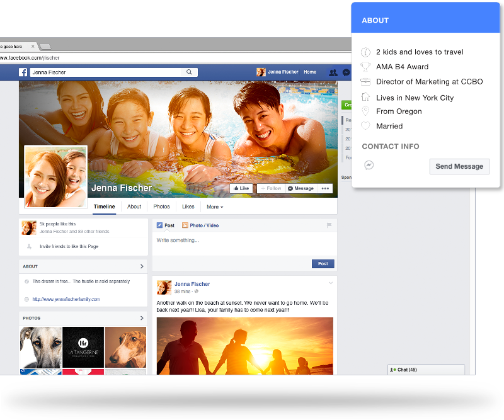504x420 pixels.
Task: Click the flag icon in post composer
Action: point(329,225)
